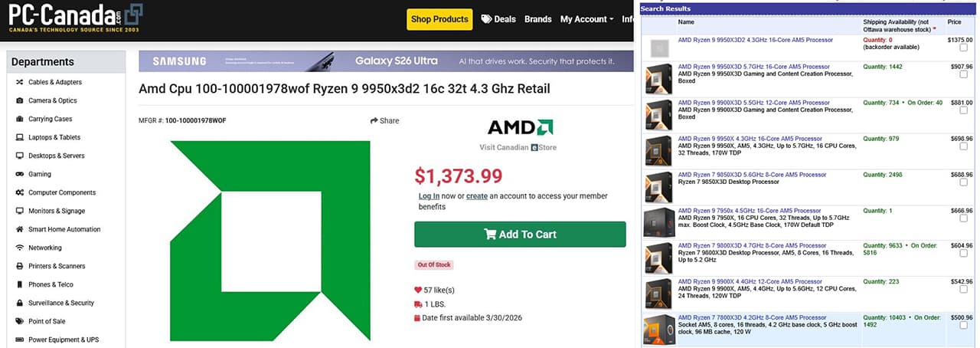Screen dimensions: 980x348
Task: Click the Share arrow icon
Action: tap(374, 120)
